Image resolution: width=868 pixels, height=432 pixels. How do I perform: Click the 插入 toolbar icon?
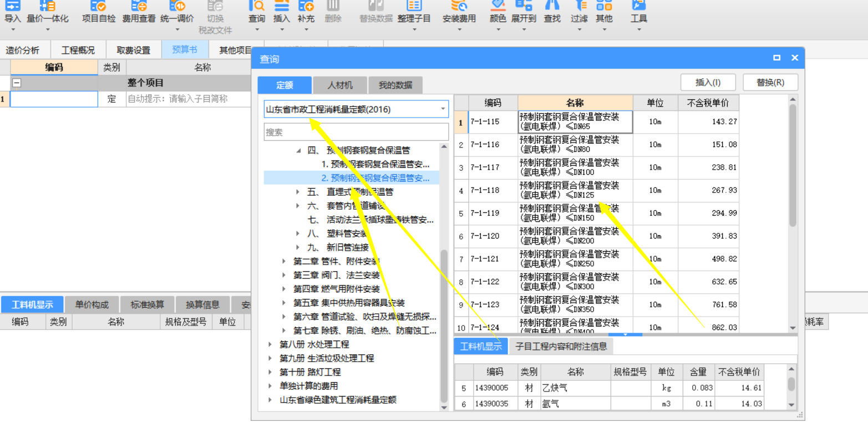[282, 12]
